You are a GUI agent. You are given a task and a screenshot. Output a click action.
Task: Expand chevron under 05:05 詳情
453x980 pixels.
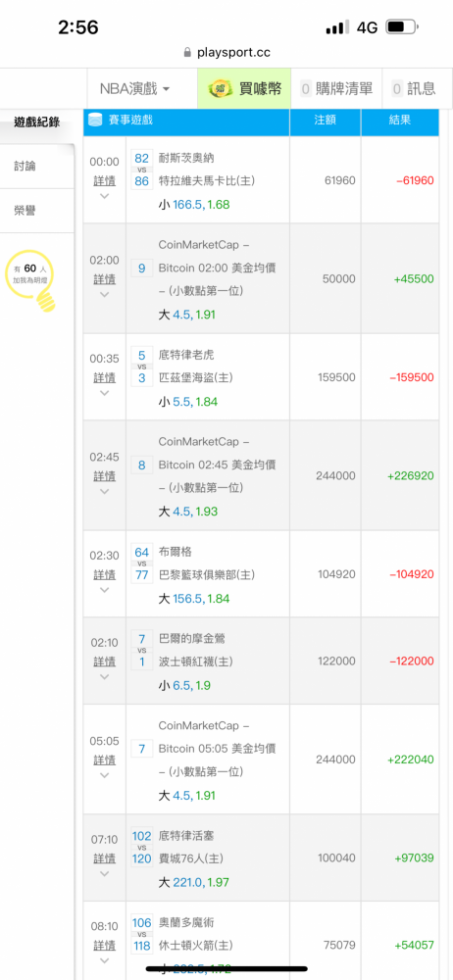(105, 775)
